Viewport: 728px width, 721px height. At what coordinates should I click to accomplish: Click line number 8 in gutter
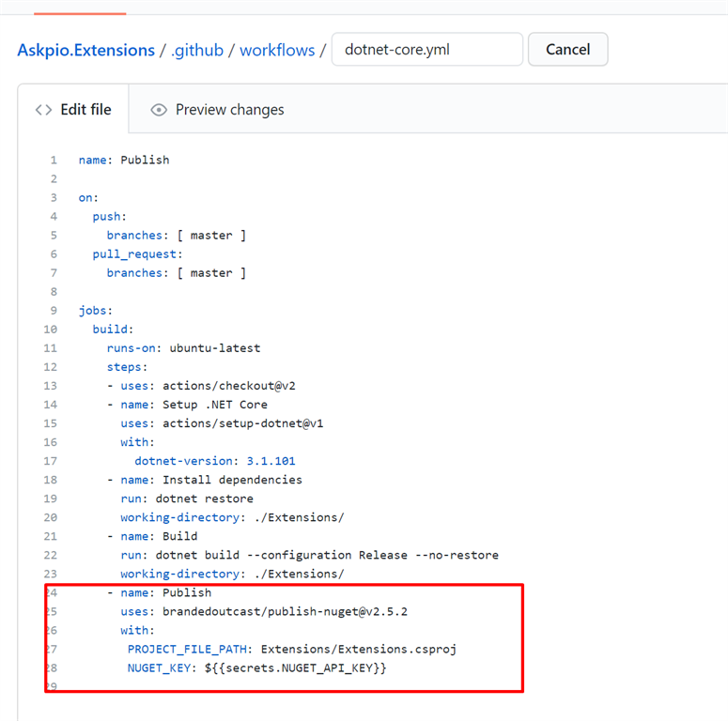point(54,292)
